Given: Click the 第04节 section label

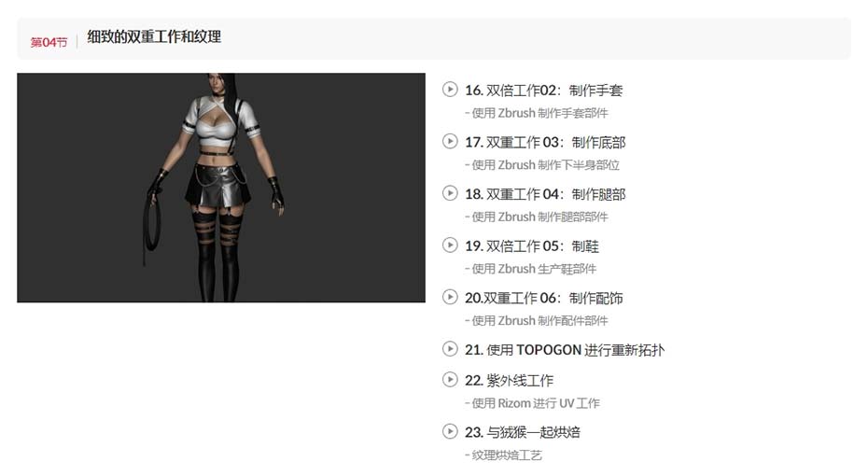Looking at the screenshot, I should 49,42.
